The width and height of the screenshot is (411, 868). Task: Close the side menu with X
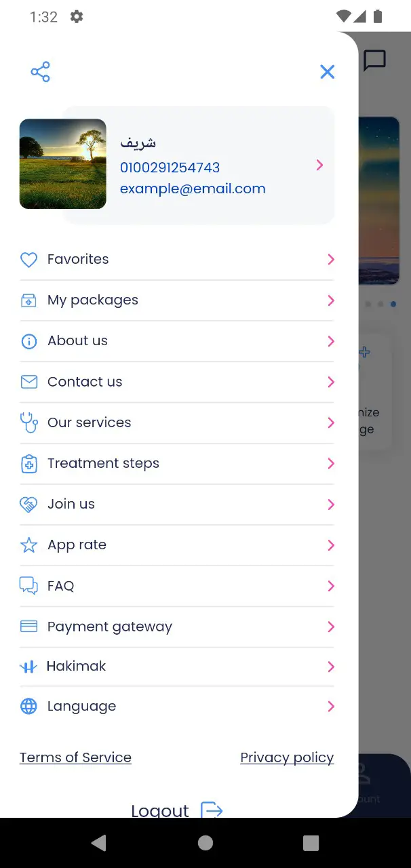[x=328, y=72]
